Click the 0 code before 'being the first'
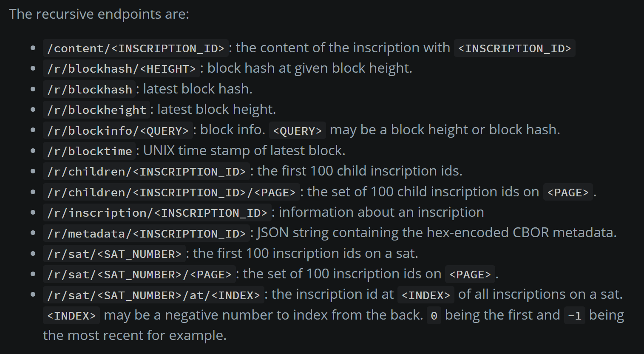Screen dimensions: 644x354 click(x=434, y=316)
